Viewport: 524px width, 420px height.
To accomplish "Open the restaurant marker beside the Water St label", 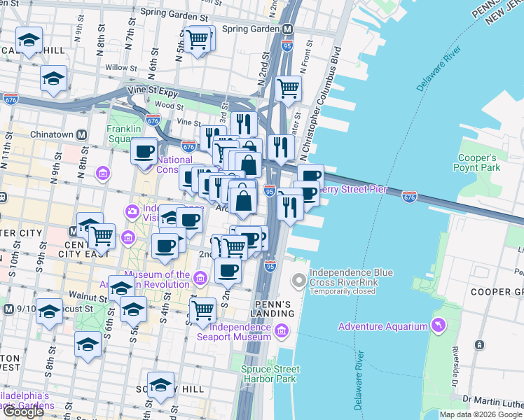I will coord(282,148).
